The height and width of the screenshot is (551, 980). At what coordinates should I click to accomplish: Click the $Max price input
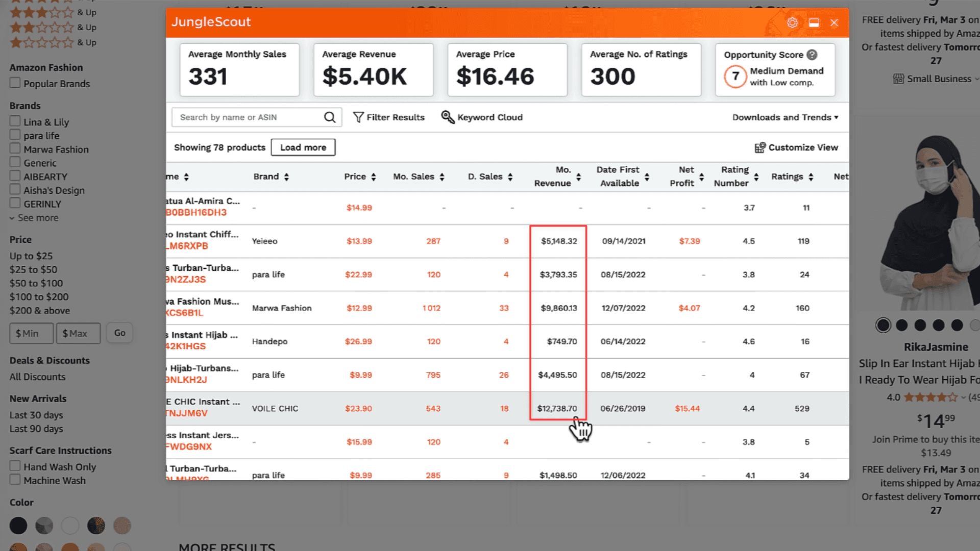coord(78,333)
